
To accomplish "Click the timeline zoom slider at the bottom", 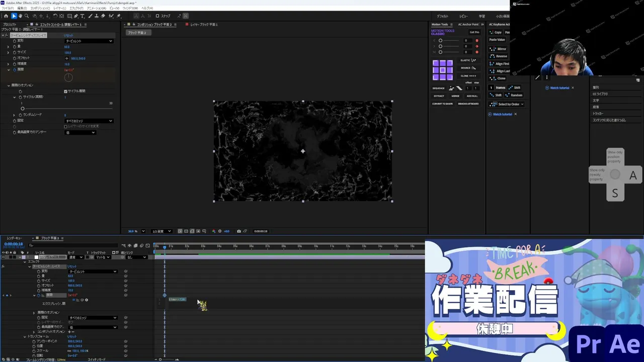I will tap(160, 359).
